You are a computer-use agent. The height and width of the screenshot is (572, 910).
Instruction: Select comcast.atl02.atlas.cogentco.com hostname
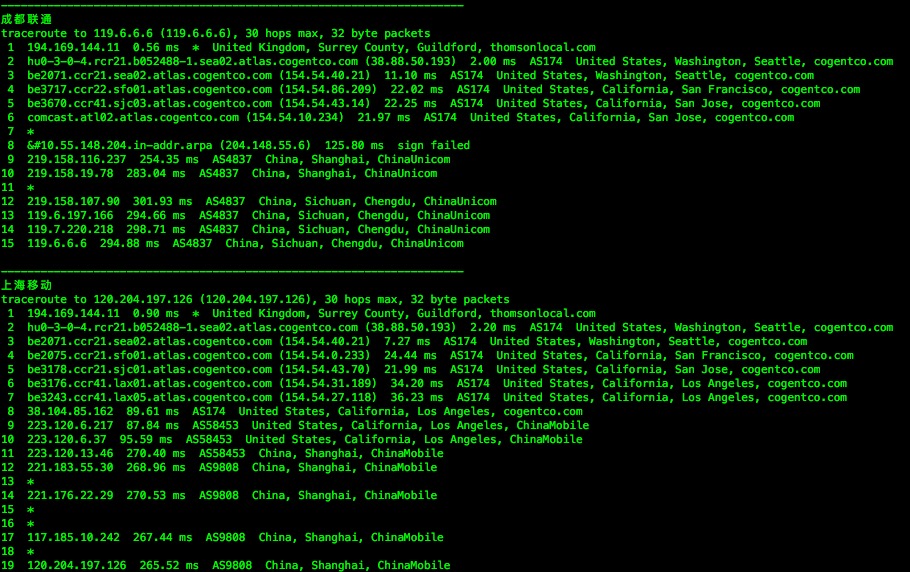click(x=133, y=117)
